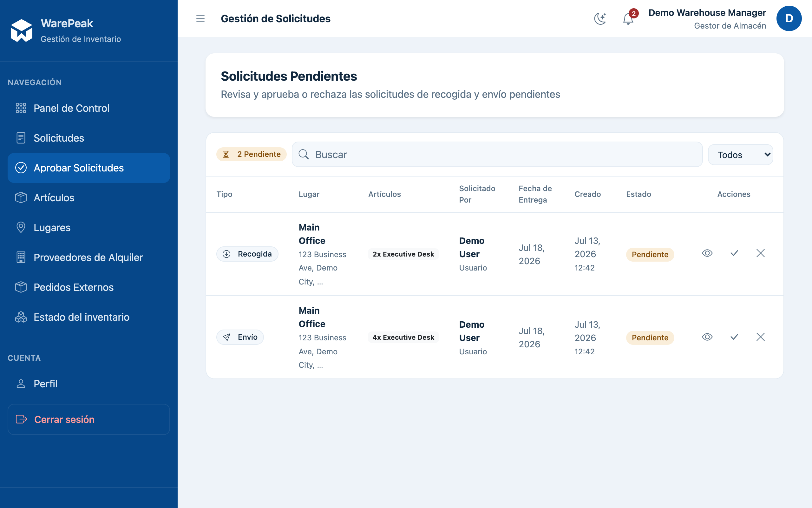Image resolution: width=812 pixels, height=508 pixels.
Task: Click the Acciones column header
Action: 734,194
